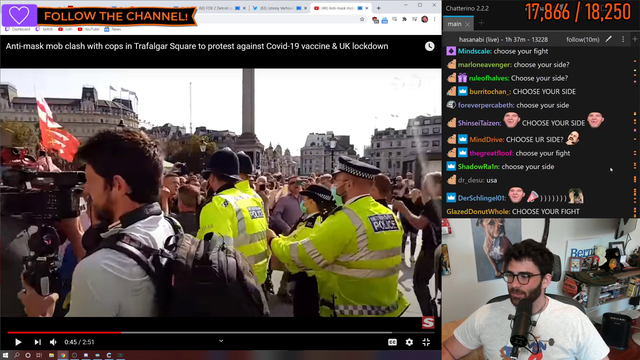Viewport: 640px width, 360px height.
Task: Toggle follow(10m) chat mode
Action: coord(582,40)
